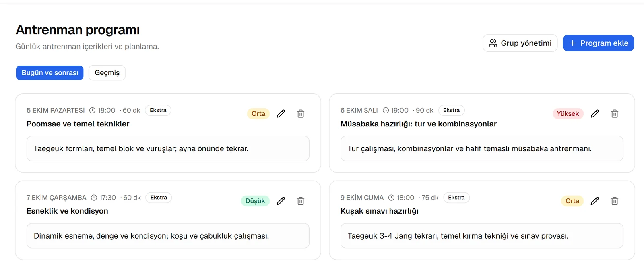Click the Program ekle button

598,43
